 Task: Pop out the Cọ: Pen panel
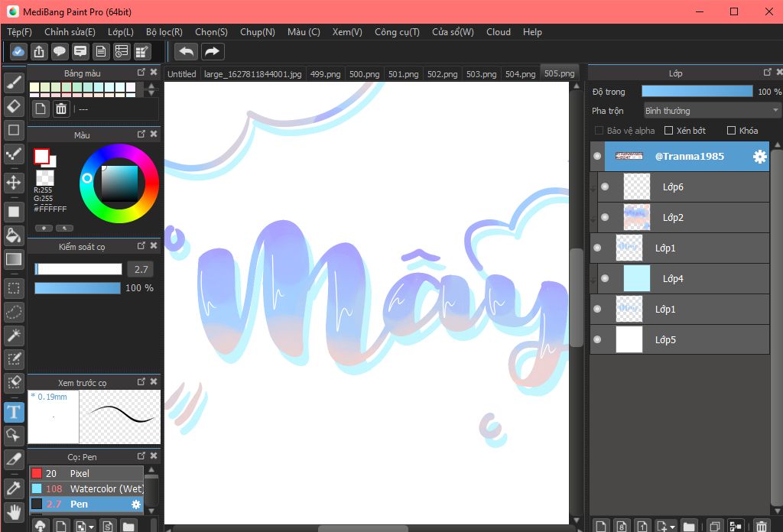click(141, 456)
